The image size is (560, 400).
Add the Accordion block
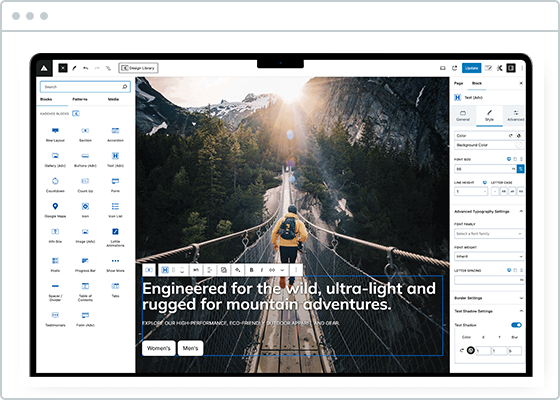pyautogui.click(x=115, y=135)
